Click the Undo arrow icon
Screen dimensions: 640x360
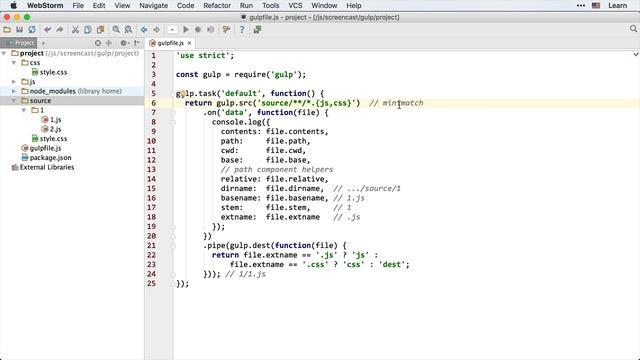click(x=47, y=29)
